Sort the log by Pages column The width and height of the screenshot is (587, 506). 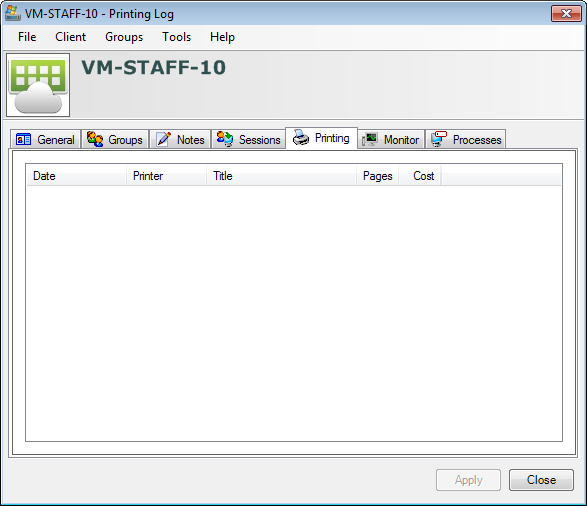tap(377, 176)
